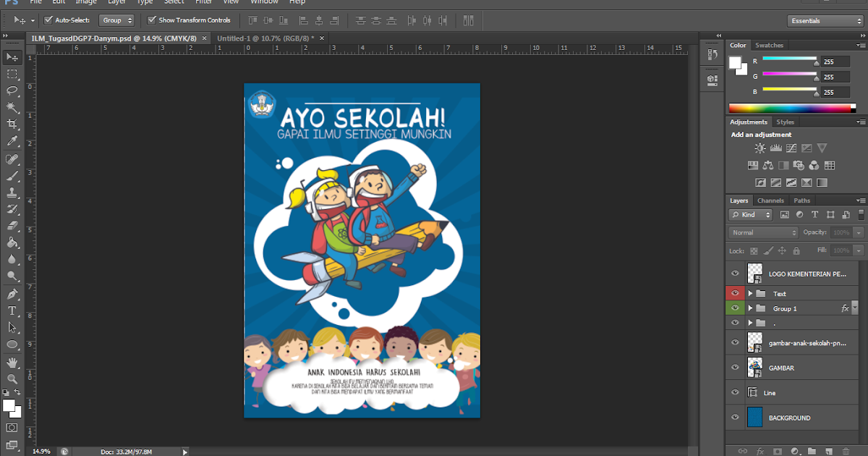The width and height of the screenshot is (868, 456).
Task: Open the Essentials workspace switcher
Action: 824,20
